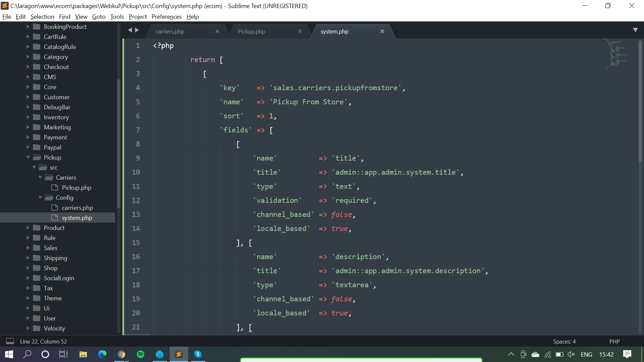
Task: Close the Pickup.php tab
Action: click(x=300, y=31)
